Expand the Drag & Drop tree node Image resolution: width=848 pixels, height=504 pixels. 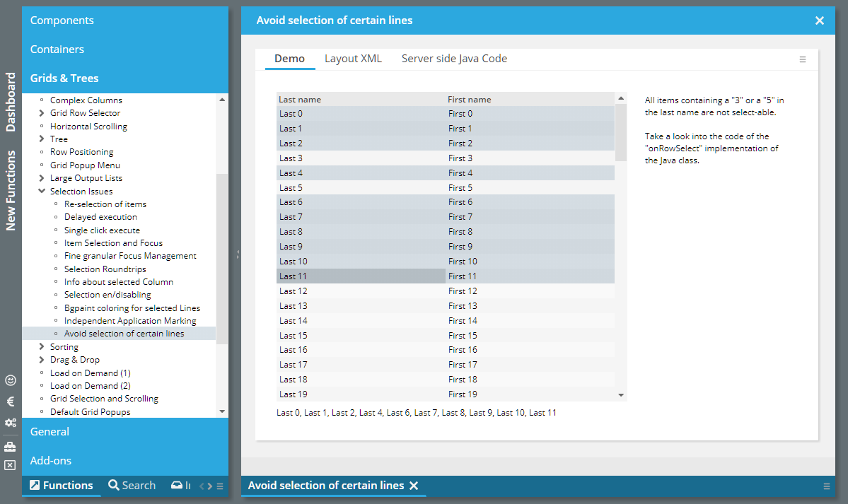pos(42,360)
